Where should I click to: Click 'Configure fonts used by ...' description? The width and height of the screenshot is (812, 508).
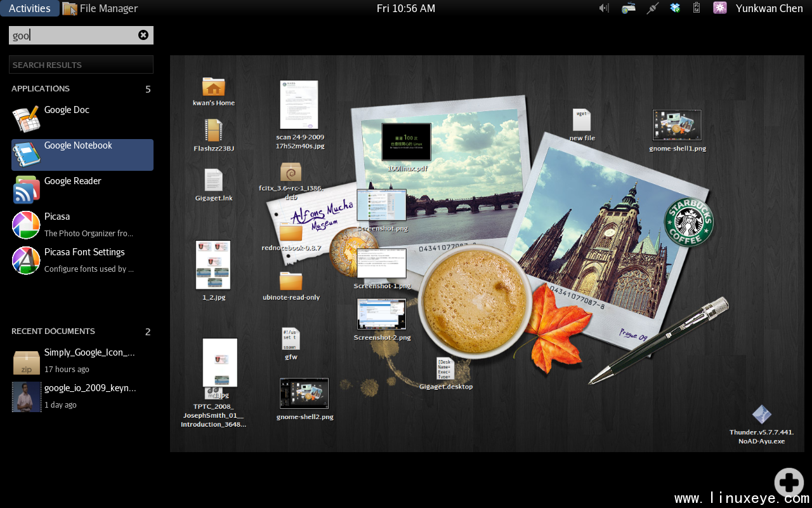[89, 269]
